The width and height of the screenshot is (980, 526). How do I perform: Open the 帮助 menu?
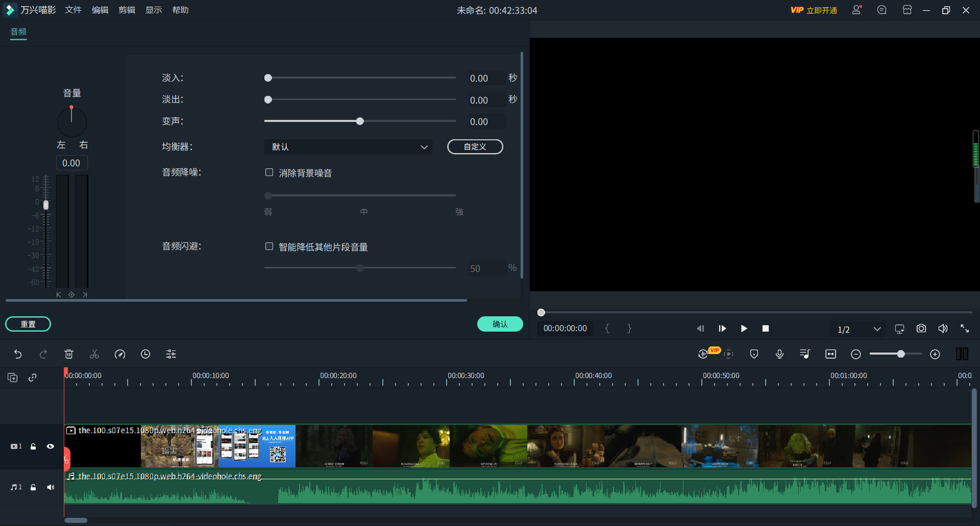(180, 10)
